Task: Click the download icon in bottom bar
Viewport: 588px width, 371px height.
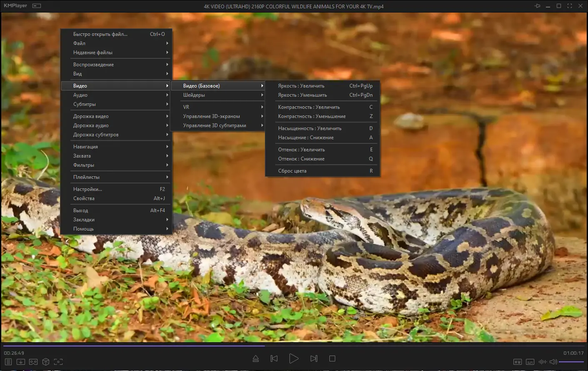Action: (x=21, y=362)
